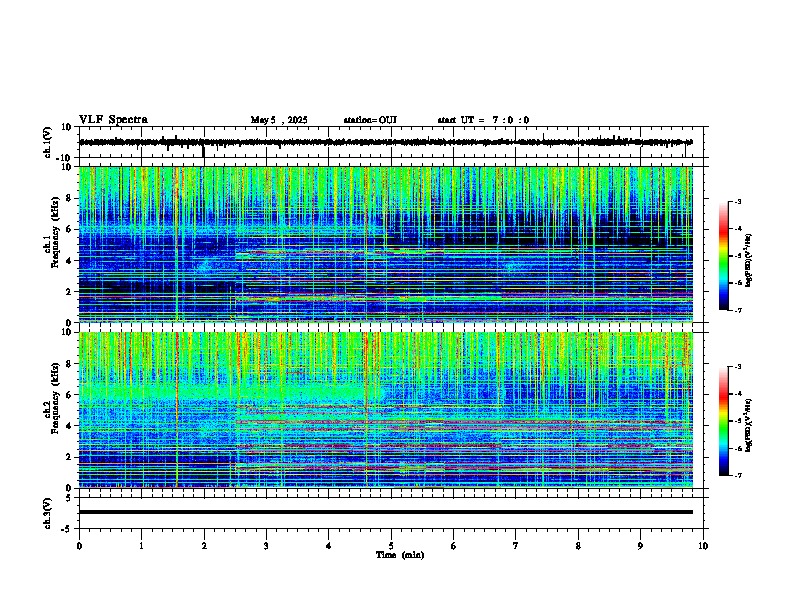Select the "May 5, 2025" date text
Image resolution: width=792 pixels, height=612 pixels.
coord(279,120)
